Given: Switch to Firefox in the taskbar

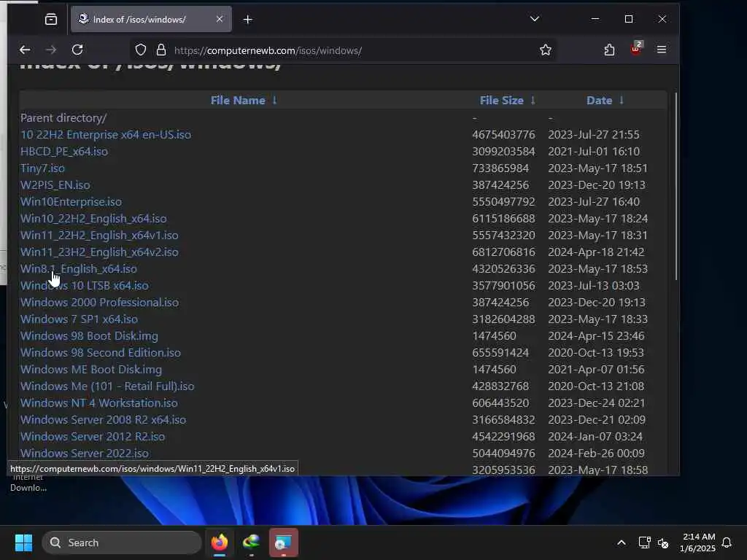Looking at the screenshot, I should (x=220, y=542).
